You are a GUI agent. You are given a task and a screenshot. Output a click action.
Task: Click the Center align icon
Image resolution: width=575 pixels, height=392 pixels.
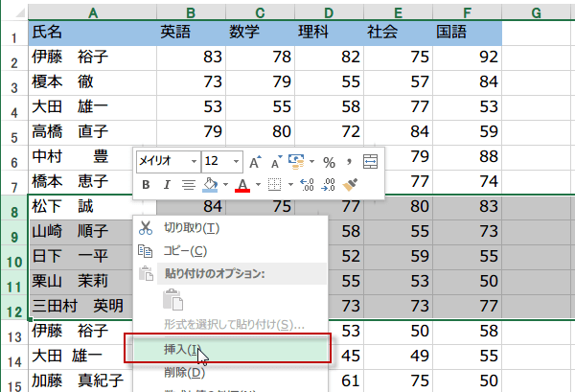[189, 185]
